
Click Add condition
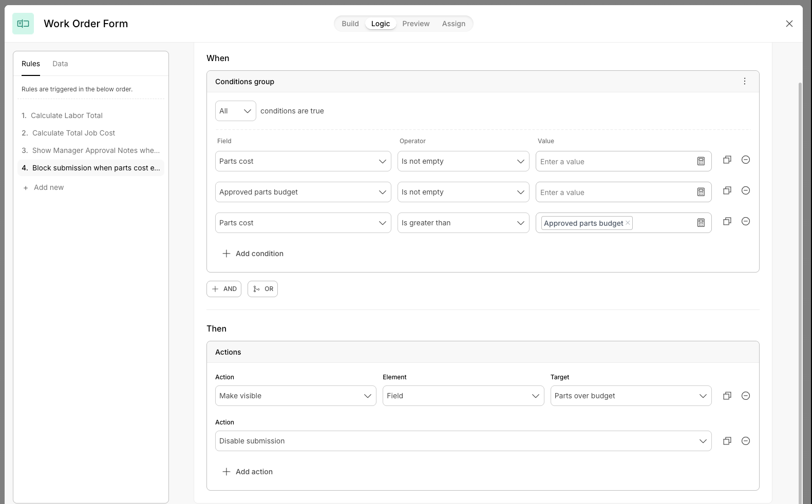click(253, 254)
